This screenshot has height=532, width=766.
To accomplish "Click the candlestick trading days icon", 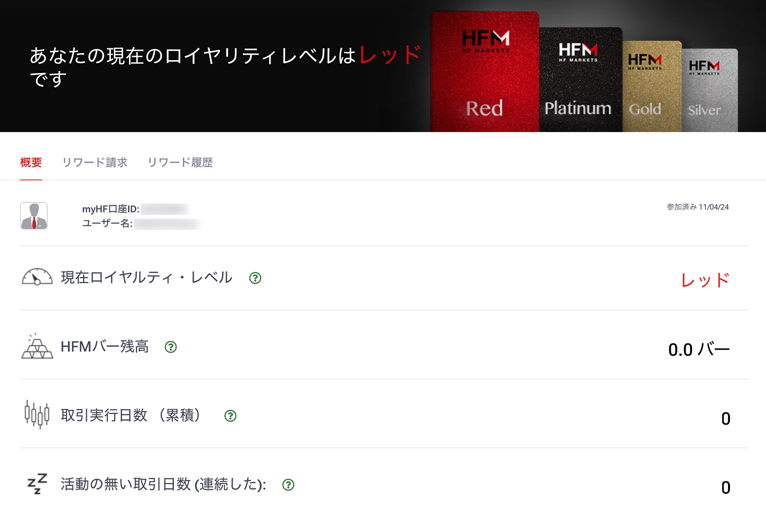I will 37,414.
